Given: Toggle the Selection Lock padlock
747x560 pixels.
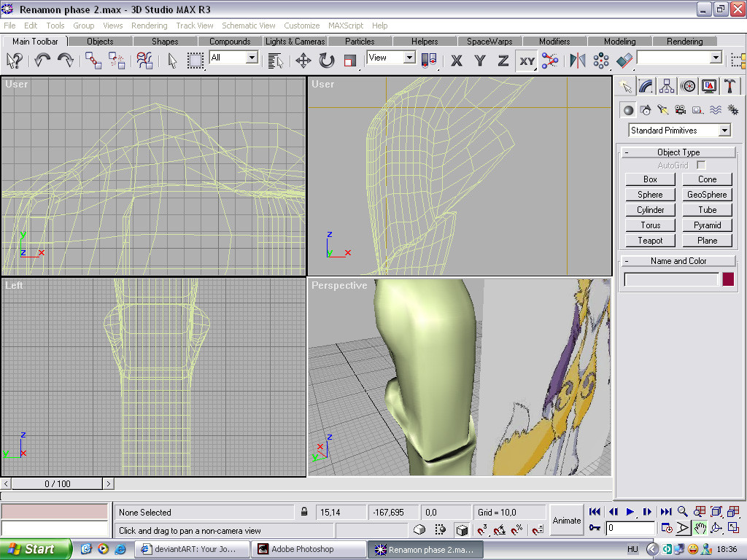Looking at the screenshot, I should (x=304, y=512).
